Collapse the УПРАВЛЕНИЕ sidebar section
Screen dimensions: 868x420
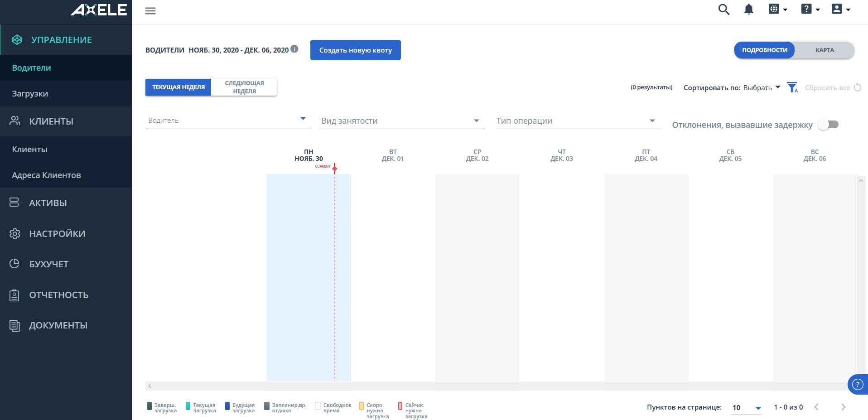tap(66, 40)
